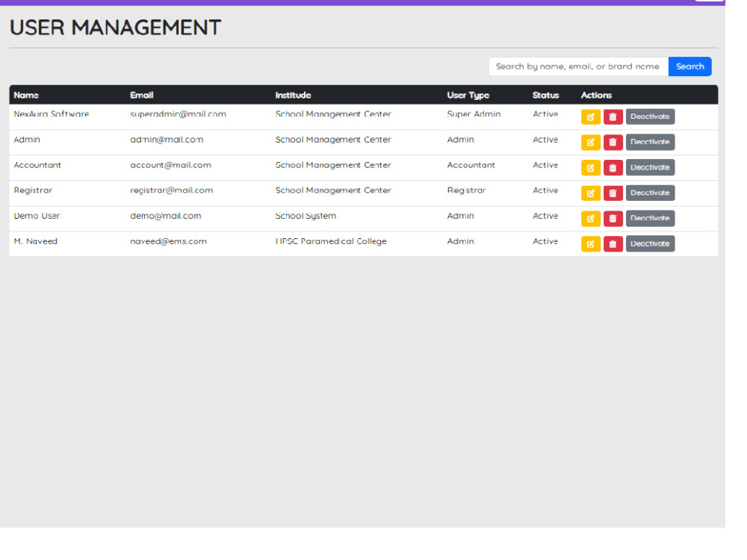
Task: Focus the search by name field
Action: (578, 66)
